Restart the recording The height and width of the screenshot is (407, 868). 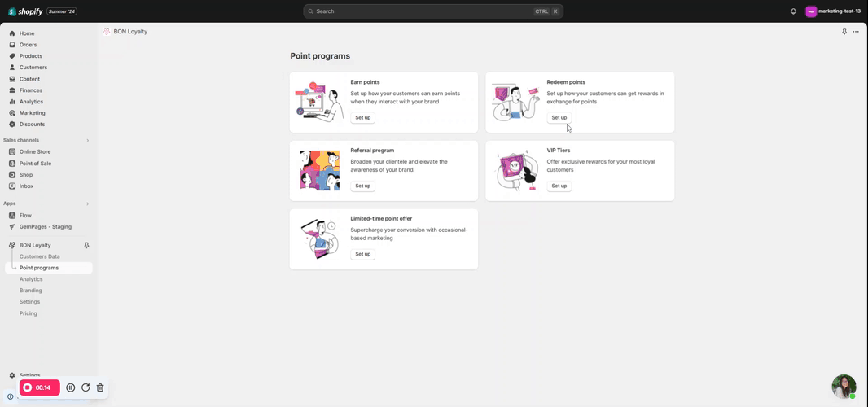coord(85,387)
